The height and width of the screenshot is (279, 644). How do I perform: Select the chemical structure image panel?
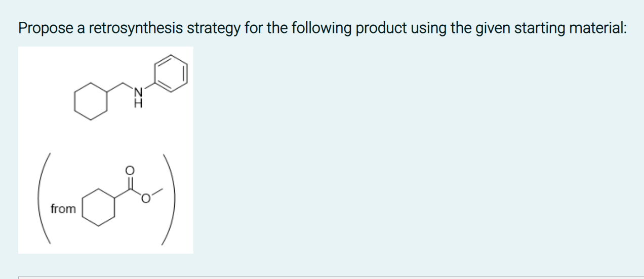(106, 150)
